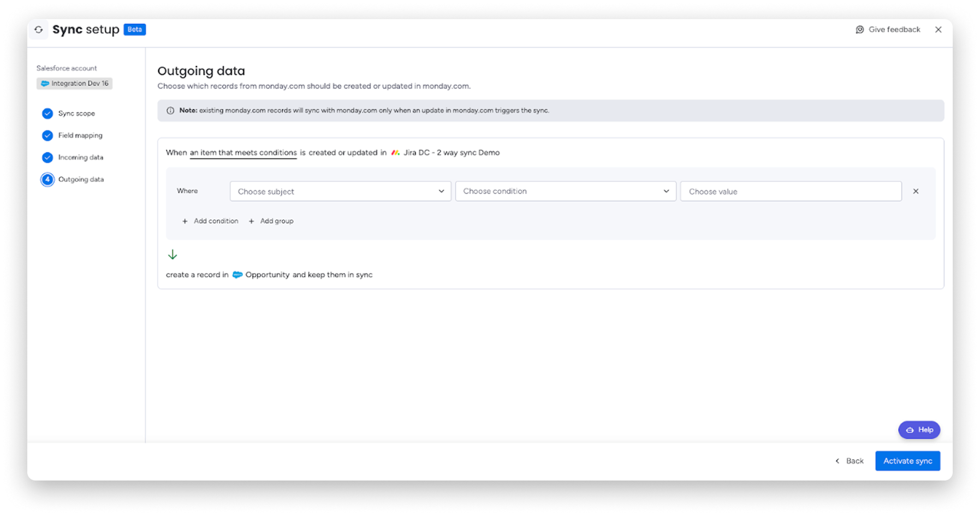Open the 'an item that meets conditions' selector

243,153
